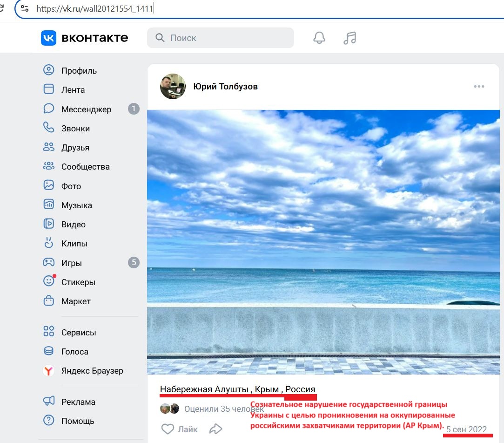Screen dimensions: 504x443
Task: Focus the Поиск search field
Action: click(x=221, y=38)
